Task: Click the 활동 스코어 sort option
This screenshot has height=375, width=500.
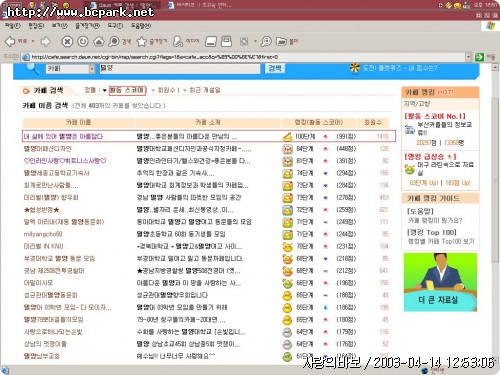Action: coord(127,90)
